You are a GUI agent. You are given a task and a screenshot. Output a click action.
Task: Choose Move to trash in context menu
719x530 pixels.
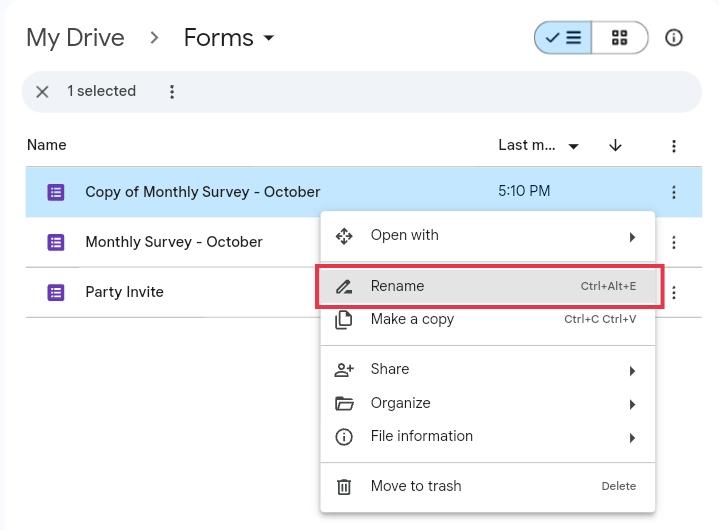click(x=487, y=486)
